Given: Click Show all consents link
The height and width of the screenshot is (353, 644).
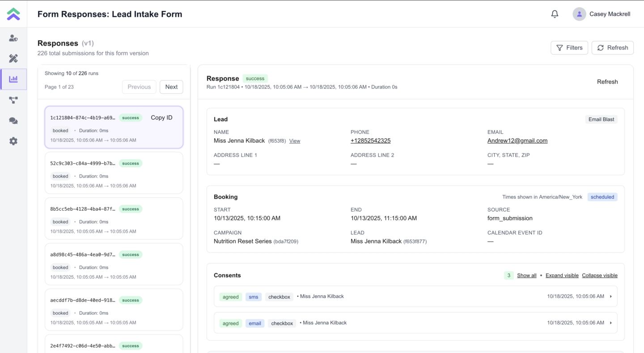Looking at the screenshot, I should pos(526,276).
